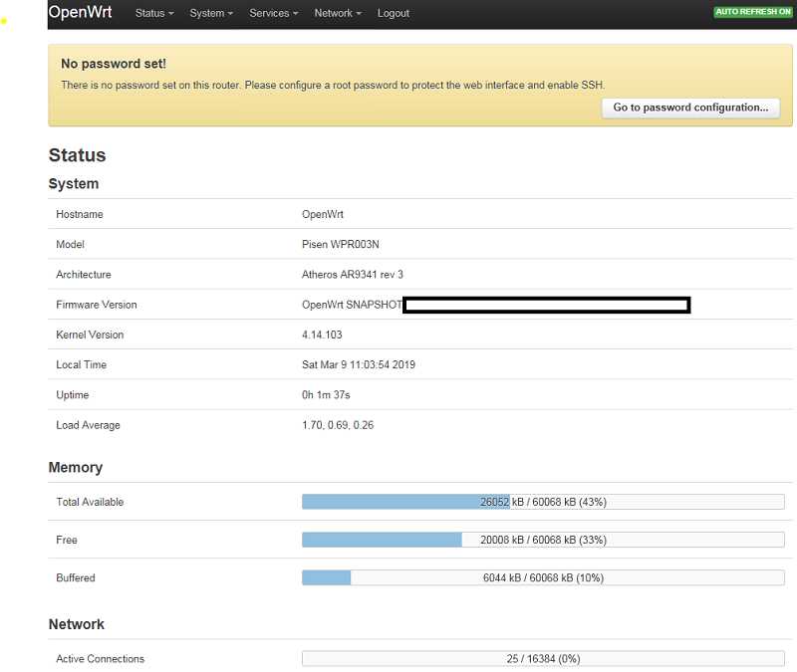Click the Memory section heading
Screen dimensions: 797x672
coord(76,467)
